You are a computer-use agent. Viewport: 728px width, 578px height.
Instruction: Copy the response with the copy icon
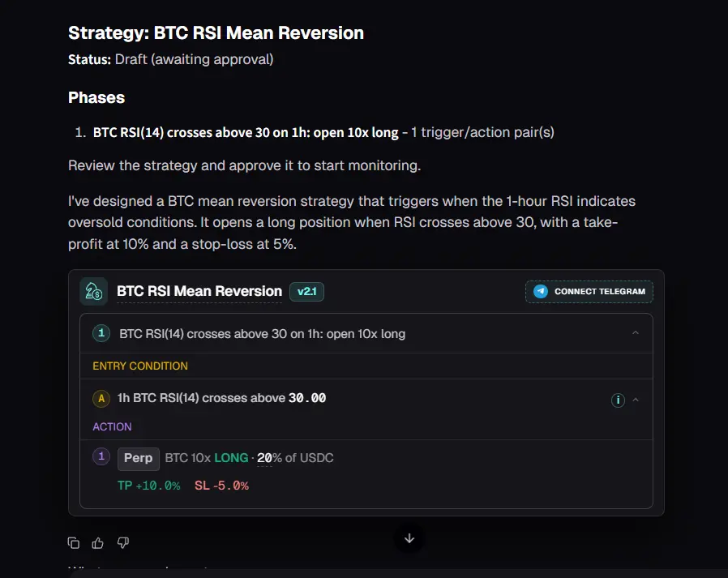coord(73,542)
